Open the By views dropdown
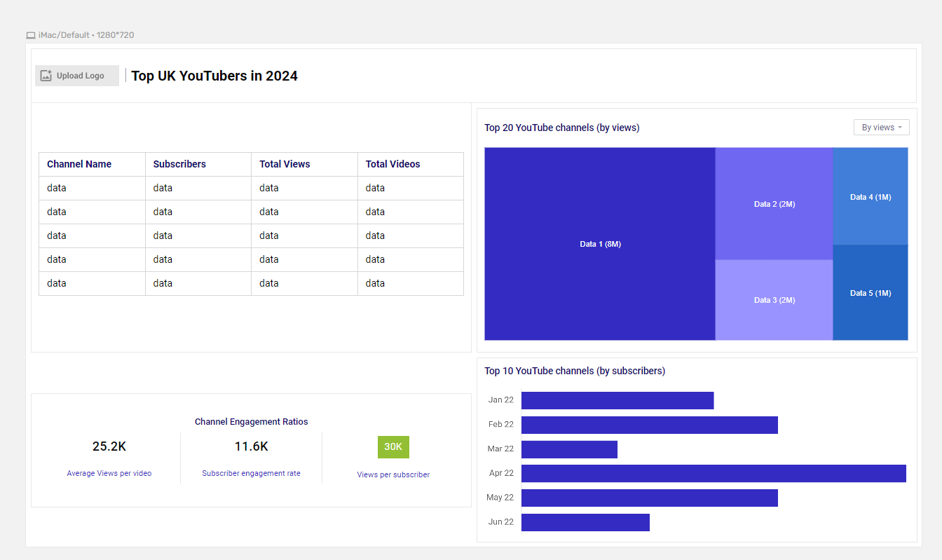Image resolution: width=942 pixels, height=560 pixels. click(x=881, y=128)
